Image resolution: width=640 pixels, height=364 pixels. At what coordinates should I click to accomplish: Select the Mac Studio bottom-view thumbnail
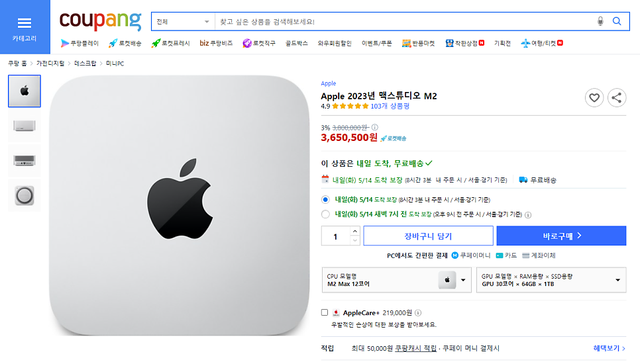click(x=25, y=196)
